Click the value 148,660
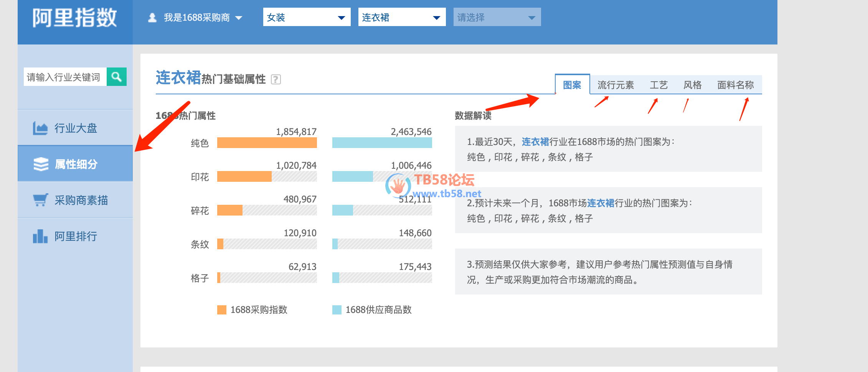 [415, 233]
